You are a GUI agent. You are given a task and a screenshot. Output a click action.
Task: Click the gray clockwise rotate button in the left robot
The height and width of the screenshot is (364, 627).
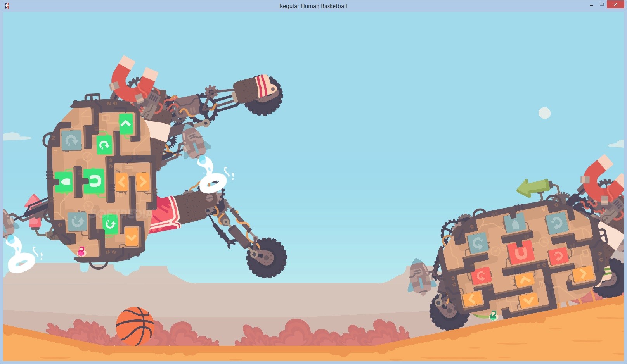71,140
